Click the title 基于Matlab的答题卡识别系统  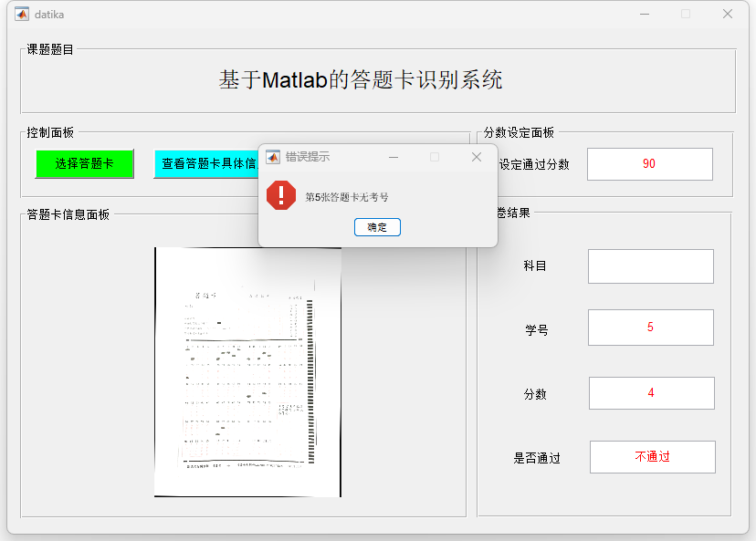pos(361,80)
